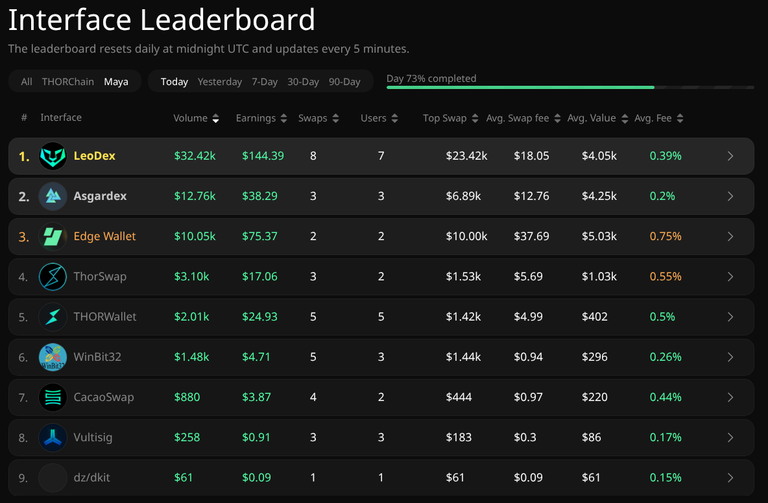The width and height of the screenshot is (768, 503).
Task: Click the Asgardex logo icon
Action: click(53, 196)
